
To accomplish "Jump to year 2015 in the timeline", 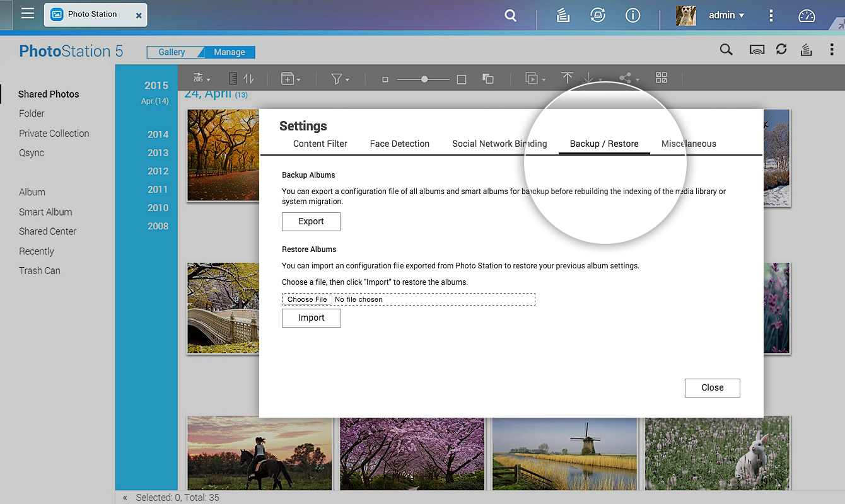I will pos(156,86).
